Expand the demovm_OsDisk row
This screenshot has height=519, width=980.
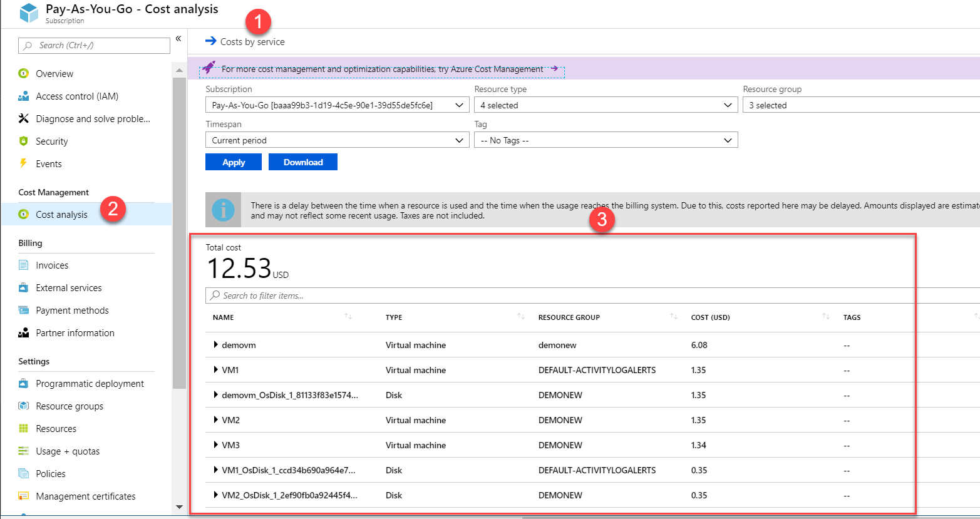(215, 395)
